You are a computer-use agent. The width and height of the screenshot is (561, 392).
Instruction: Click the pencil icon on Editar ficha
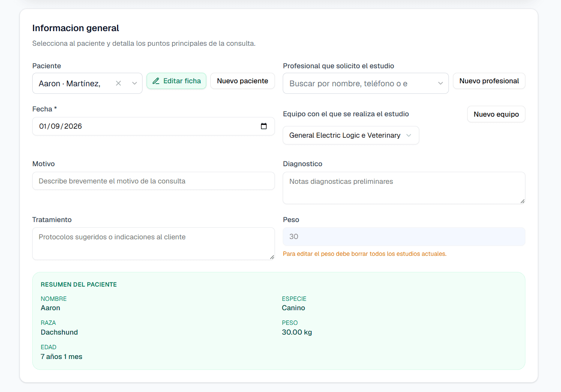coord(156,81)
